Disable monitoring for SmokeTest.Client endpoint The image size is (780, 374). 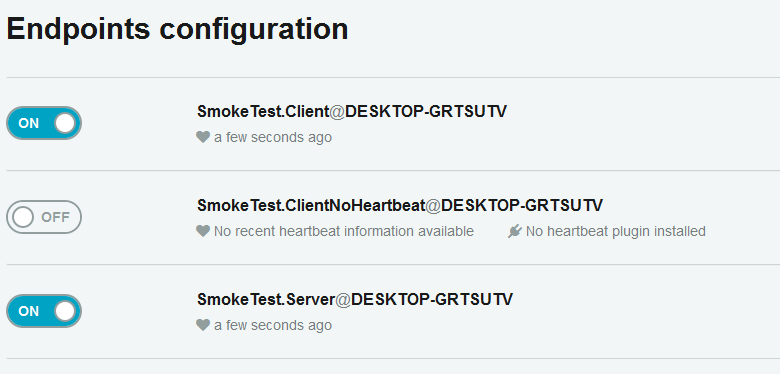pos(44,123)
